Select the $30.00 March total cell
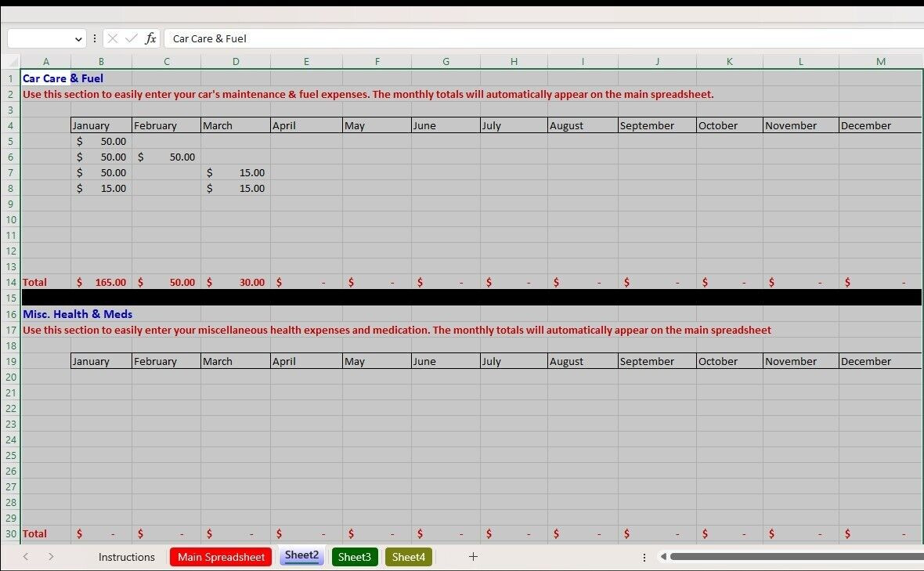 click(236, 282)
